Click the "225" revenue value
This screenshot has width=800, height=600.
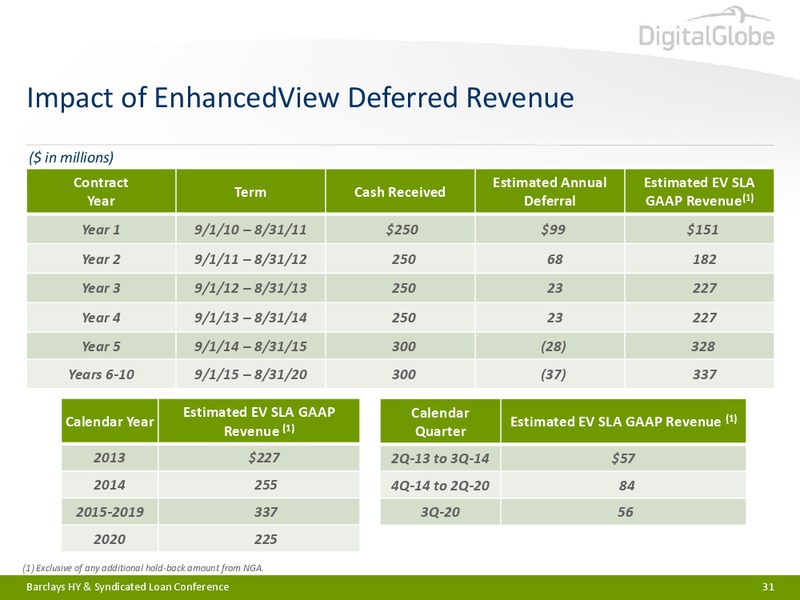266,539
